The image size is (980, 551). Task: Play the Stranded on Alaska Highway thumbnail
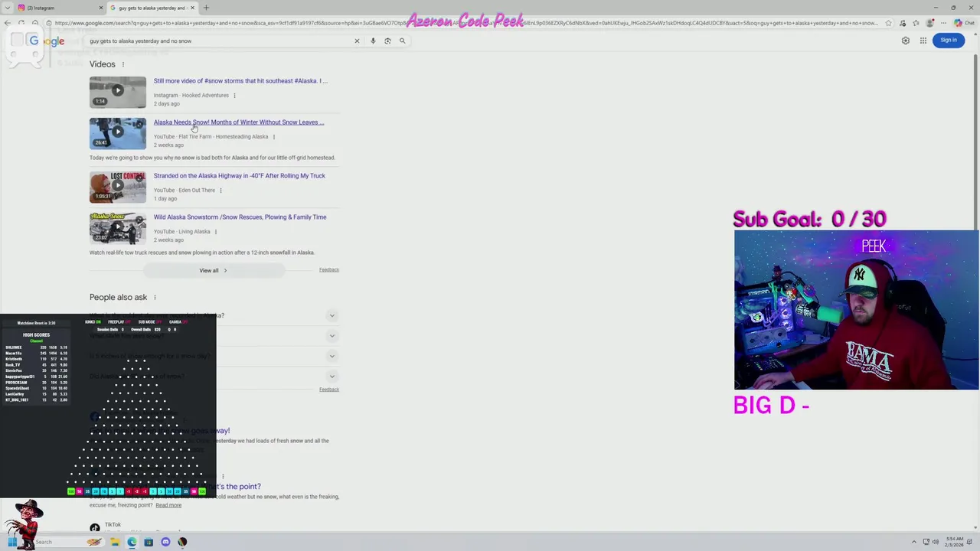117,187
